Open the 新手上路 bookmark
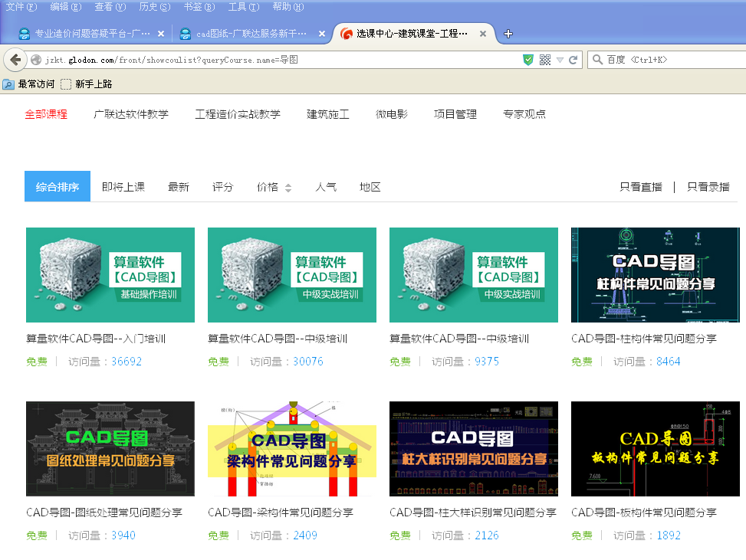The width and height of the screenshot is (746, 560). coord(87,84)
